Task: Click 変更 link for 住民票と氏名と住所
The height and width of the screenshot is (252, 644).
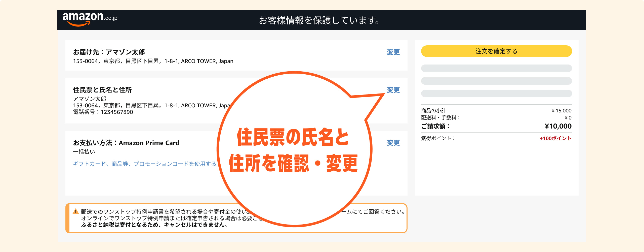Action: point(393,90)
